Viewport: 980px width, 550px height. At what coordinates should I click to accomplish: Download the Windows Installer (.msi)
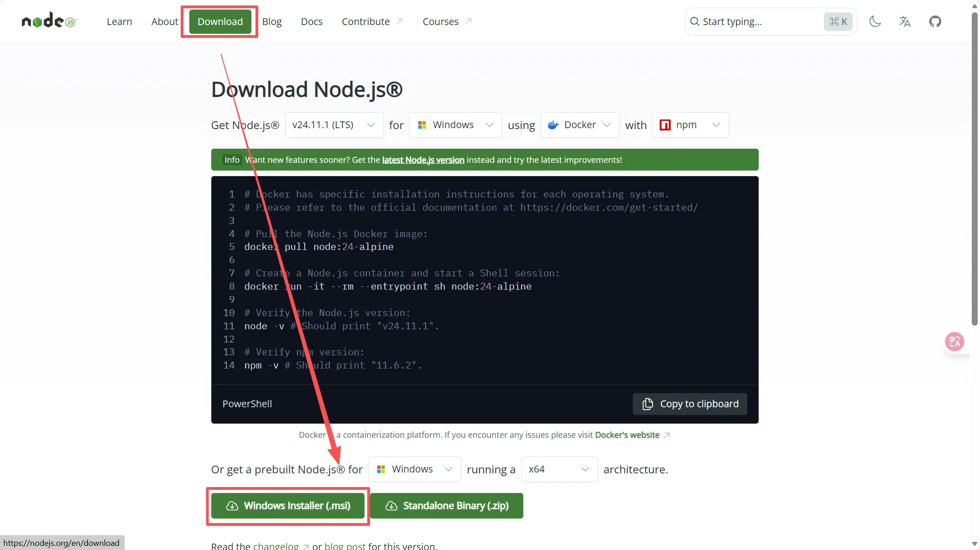(x=288, y=506)
